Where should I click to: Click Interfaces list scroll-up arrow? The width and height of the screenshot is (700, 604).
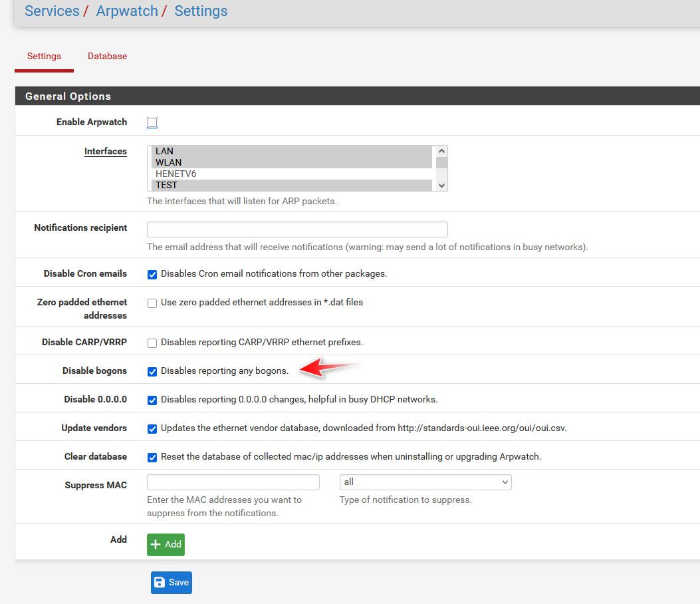point(441,151)
